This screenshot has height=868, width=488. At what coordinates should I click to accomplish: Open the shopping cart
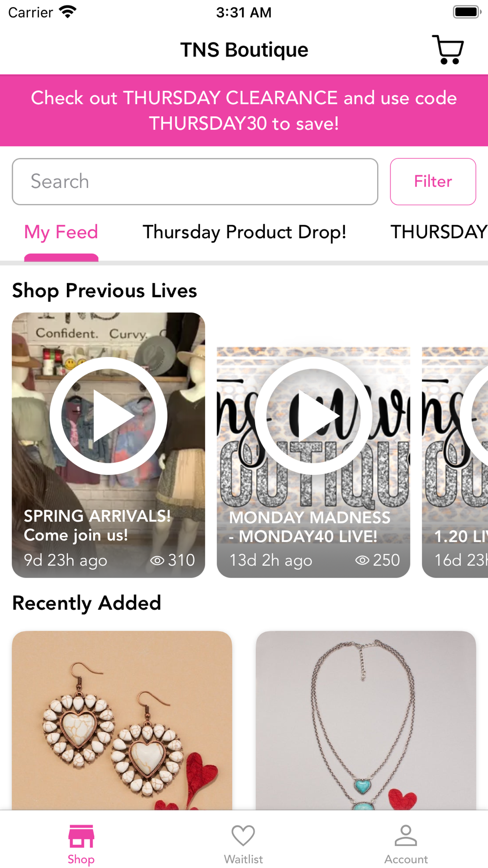(448, 49)
